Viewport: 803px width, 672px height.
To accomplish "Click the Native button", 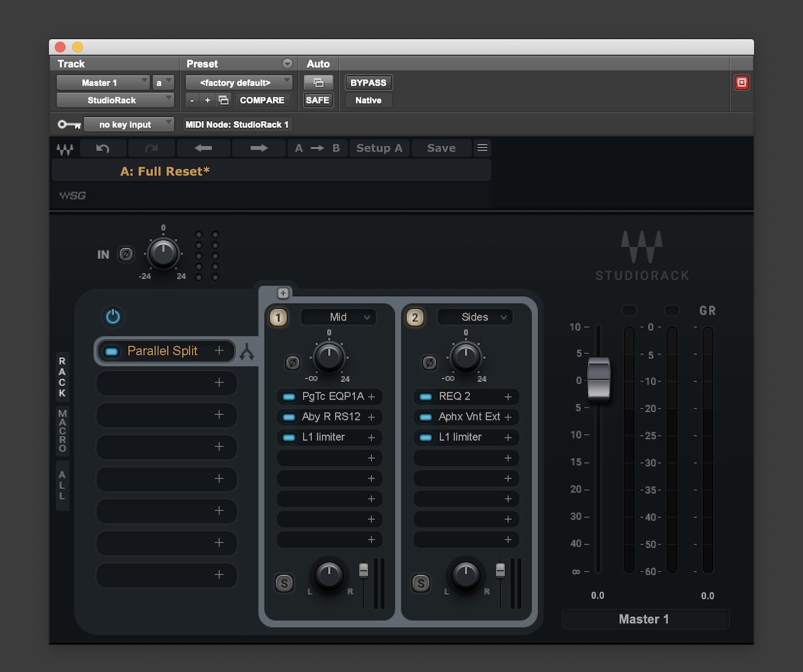I will point(368,100).
